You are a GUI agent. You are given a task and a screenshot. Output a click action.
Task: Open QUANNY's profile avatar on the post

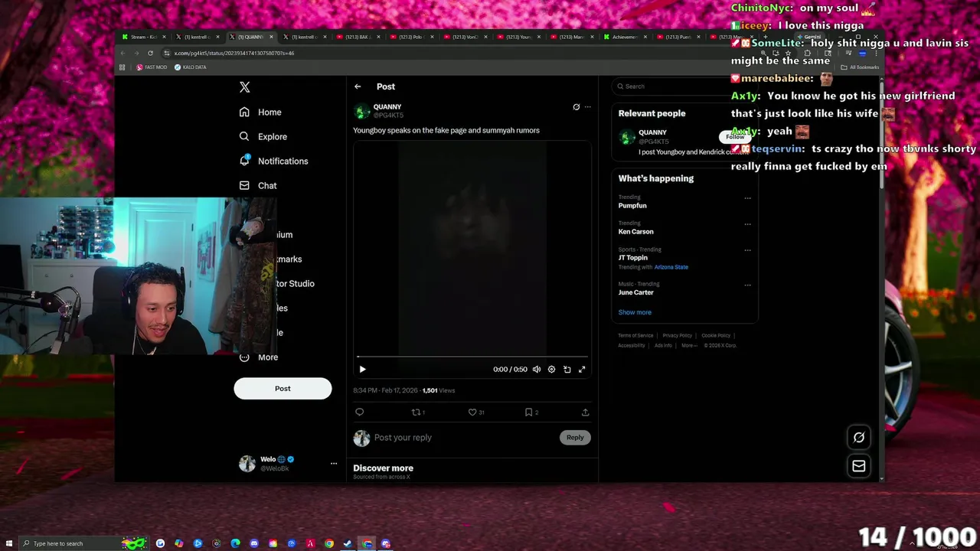coord(361,111)
